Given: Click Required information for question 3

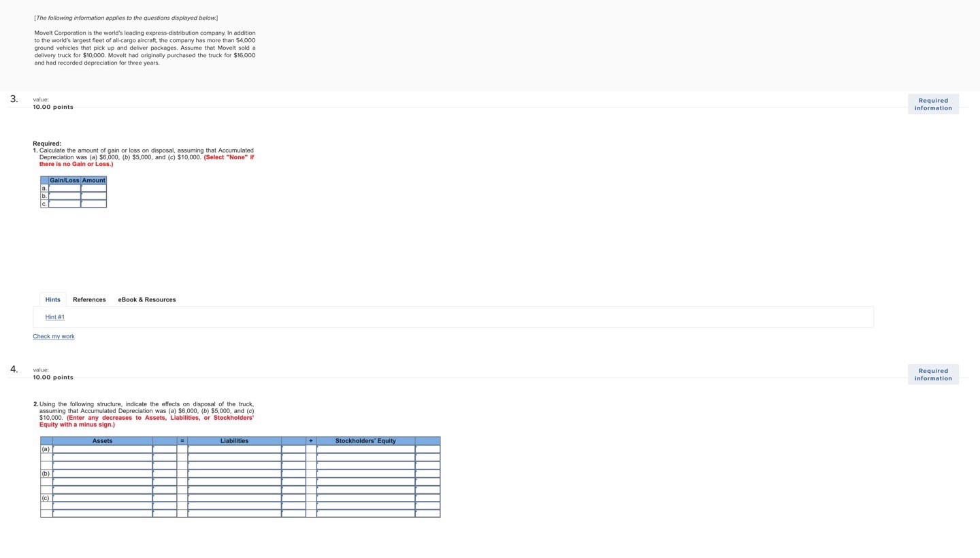Looking at the screenshot, I should click(x=932, y=103).
